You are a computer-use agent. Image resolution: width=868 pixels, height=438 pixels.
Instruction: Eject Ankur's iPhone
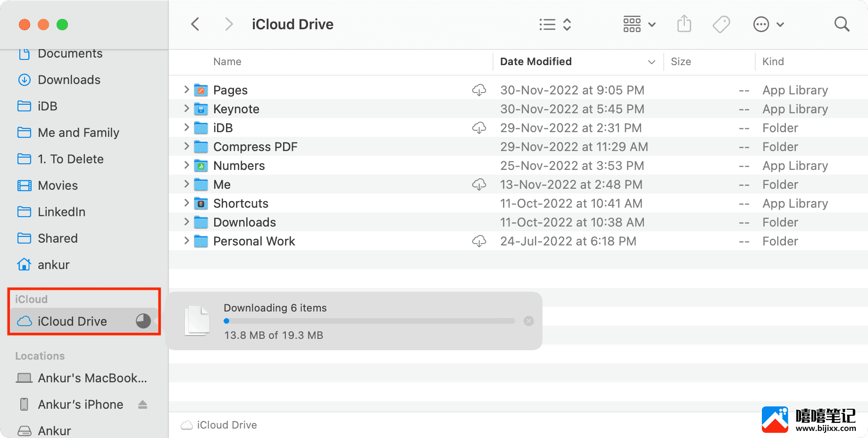tap(142, 404)
